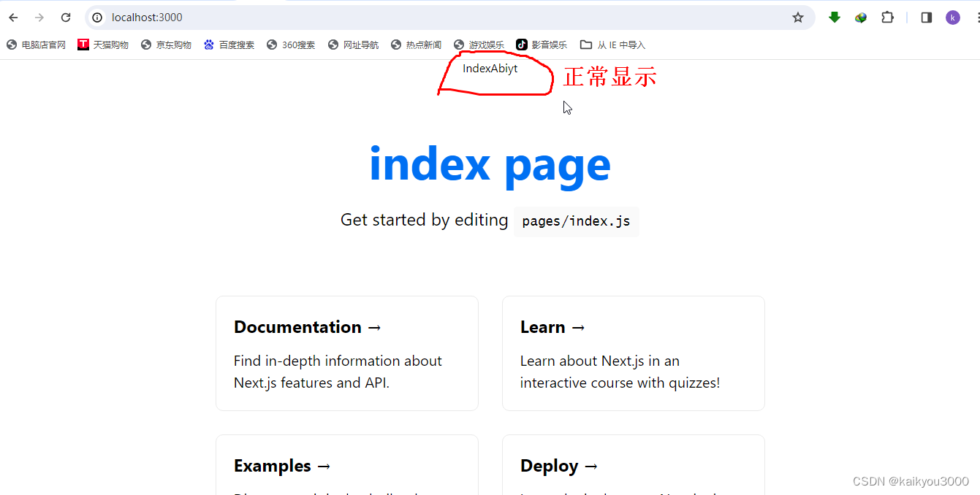
Task: Open the 影音娱乐 TikTok bookmark icon
Action: (522, 44)
